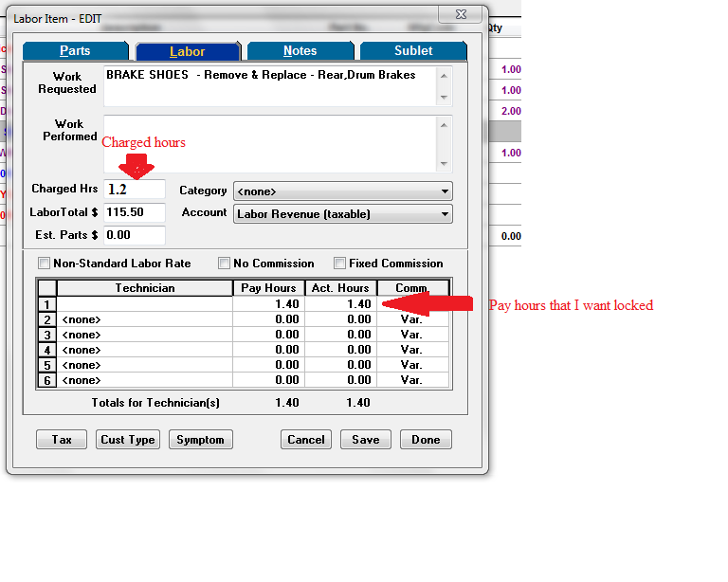Open the Notes tab
728x582 pixels.
pyautogui.click(x=300, y=50)
